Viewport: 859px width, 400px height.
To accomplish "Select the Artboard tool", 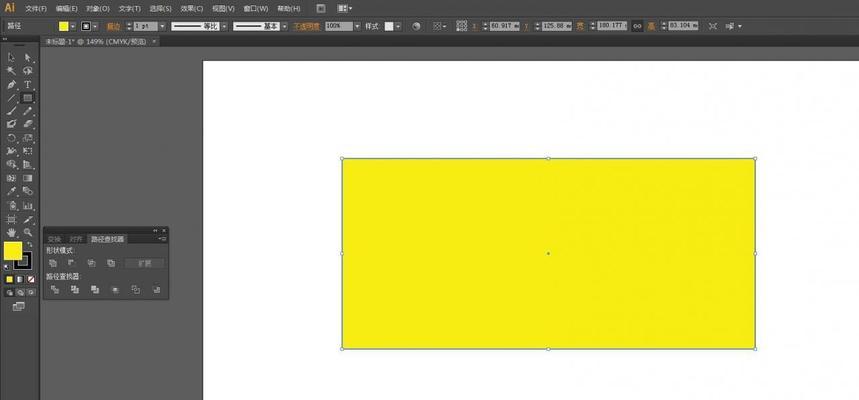I will [x=11, y=219].
